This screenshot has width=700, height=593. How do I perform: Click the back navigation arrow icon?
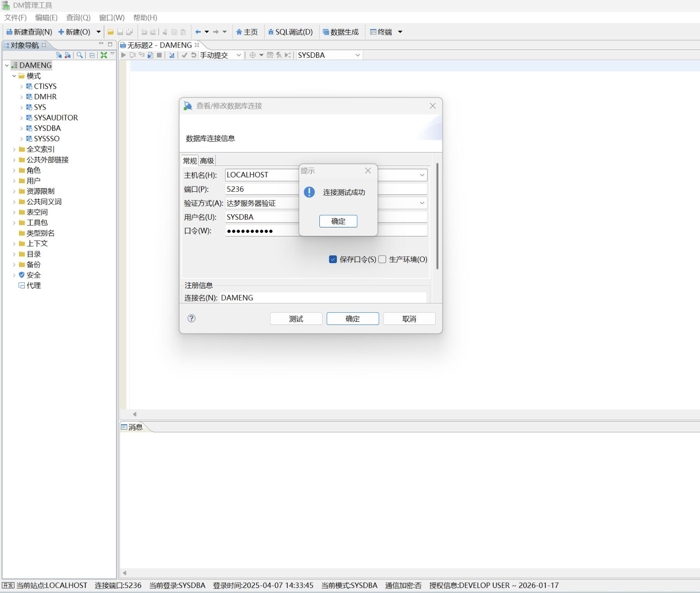click(x=198, y=32)
